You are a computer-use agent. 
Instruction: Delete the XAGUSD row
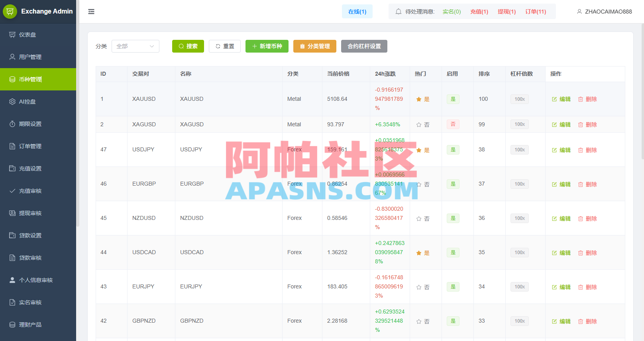coord(587,125)
